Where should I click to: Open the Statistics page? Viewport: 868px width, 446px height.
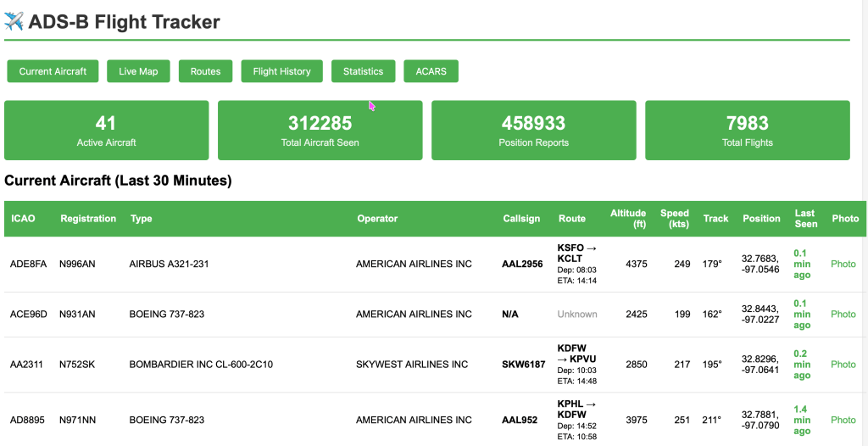[363, 71]
